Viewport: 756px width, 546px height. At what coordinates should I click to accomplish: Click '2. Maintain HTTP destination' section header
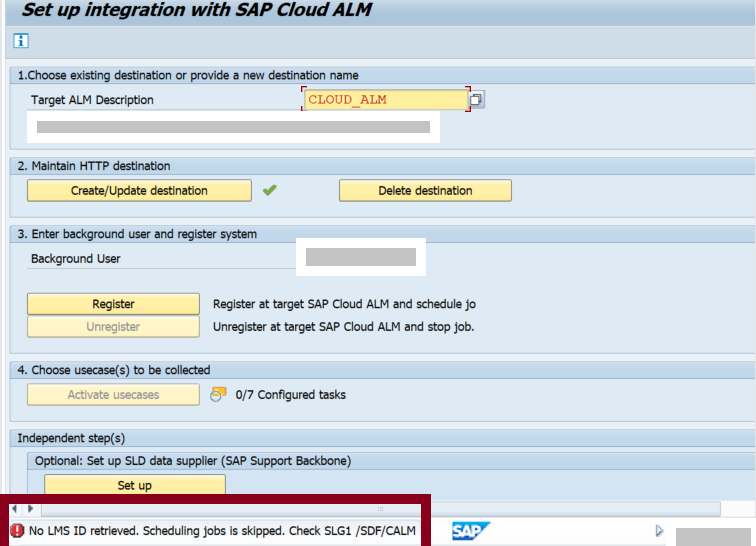(94, 166)
